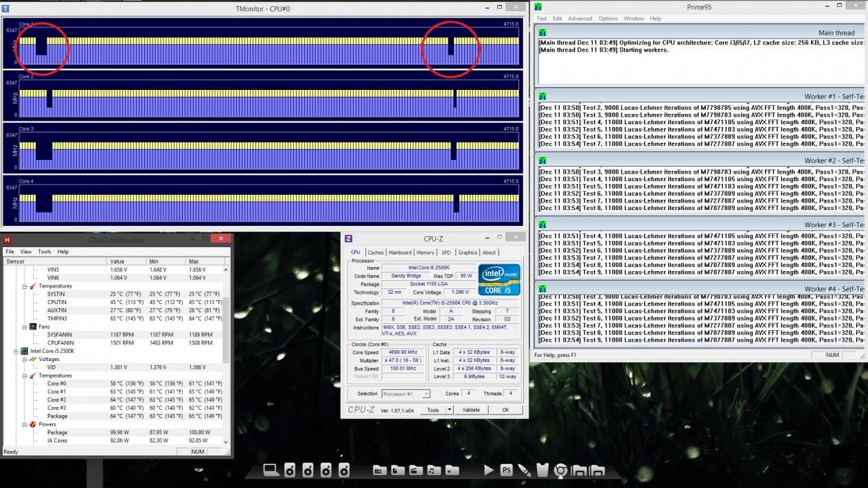The image size is (868, 488).
Task: Click the Powers flame icon in HWMonitor
Action: point(32,424)
